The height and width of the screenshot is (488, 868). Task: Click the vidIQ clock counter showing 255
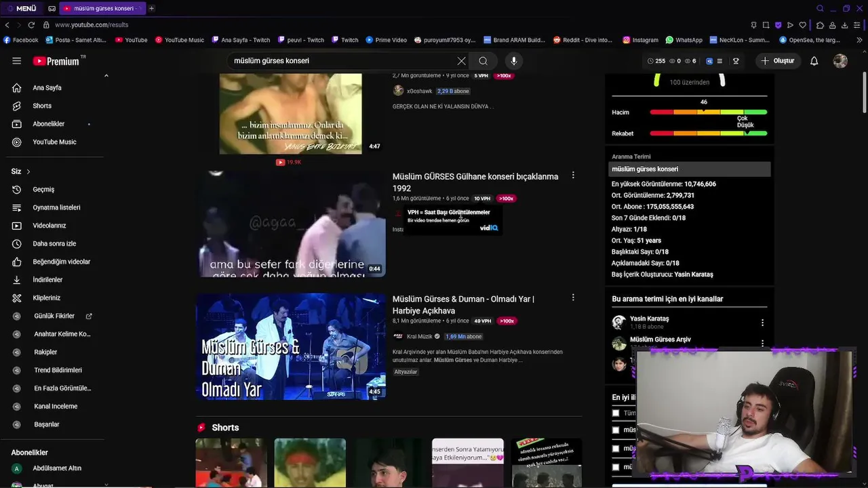pyautogui.click(x=656, y=61)
